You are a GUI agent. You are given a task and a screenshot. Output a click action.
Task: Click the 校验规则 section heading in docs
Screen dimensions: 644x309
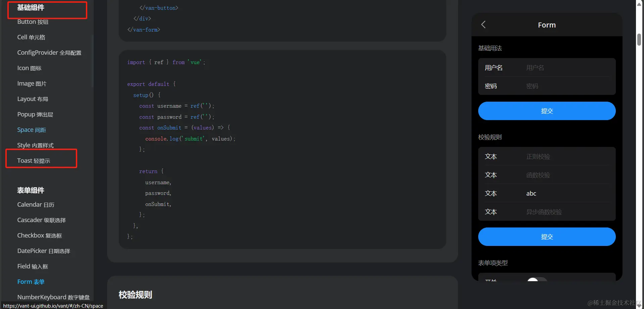135,295
